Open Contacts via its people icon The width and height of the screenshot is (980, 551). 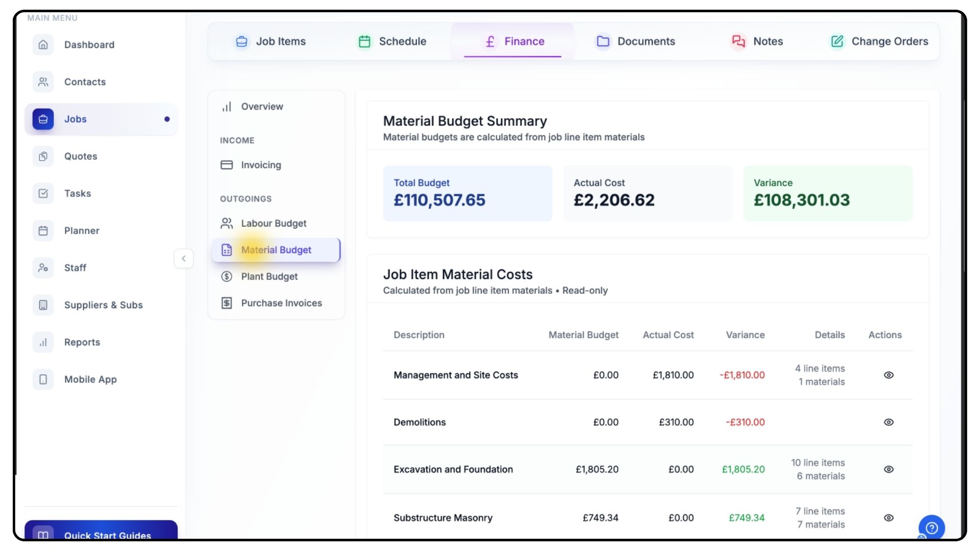43,82
